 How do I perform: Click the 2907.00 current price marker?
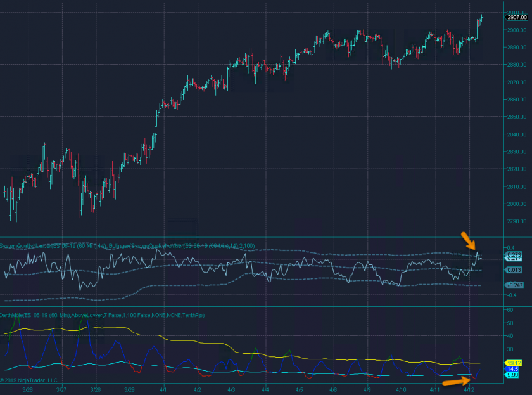[516, 17]
